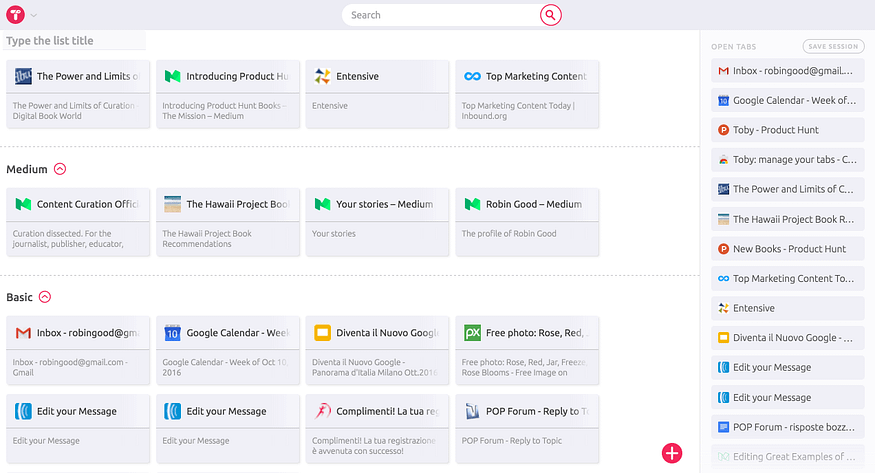Collapse the Basic collection
The height and width of the screenshot is (473, 875).
pos(44,297)
